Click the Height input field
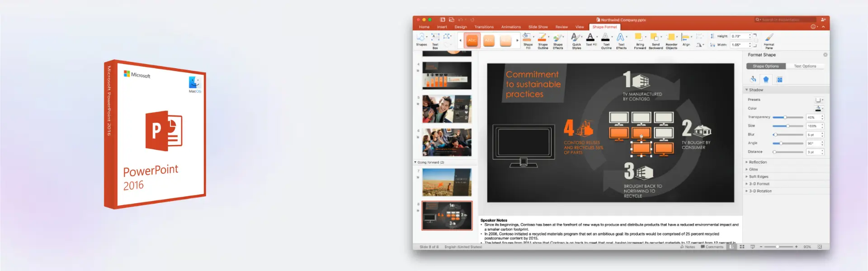 pyautogui.click(x=740, y=36)
